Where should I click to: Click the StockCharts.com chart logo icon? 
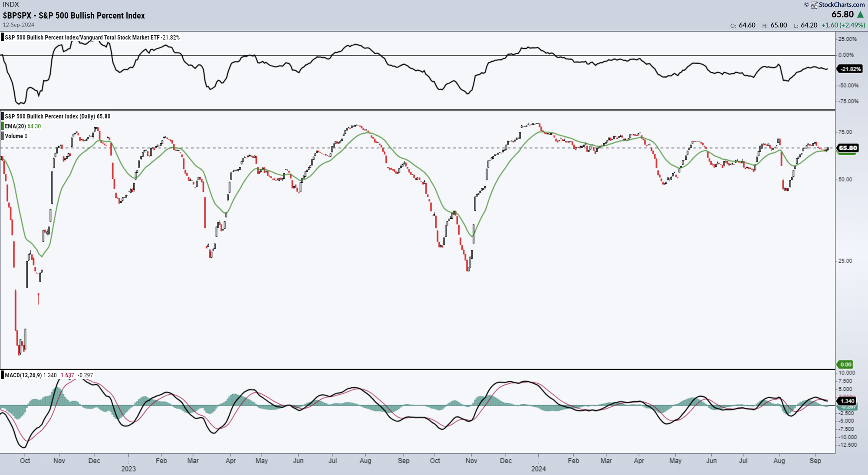tap(815, 5)
